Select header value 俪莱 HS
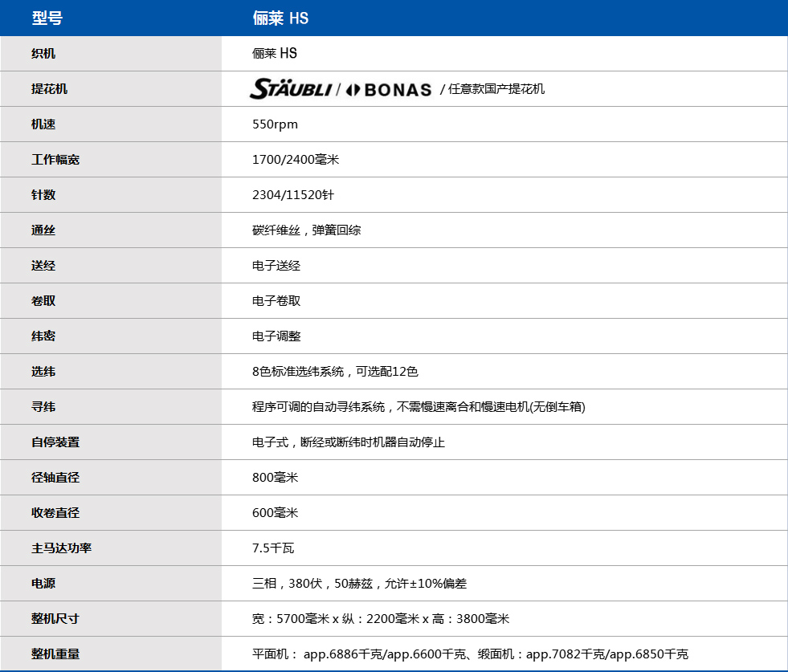This screenshot has width=788, height=672. [x=280, y=18]
